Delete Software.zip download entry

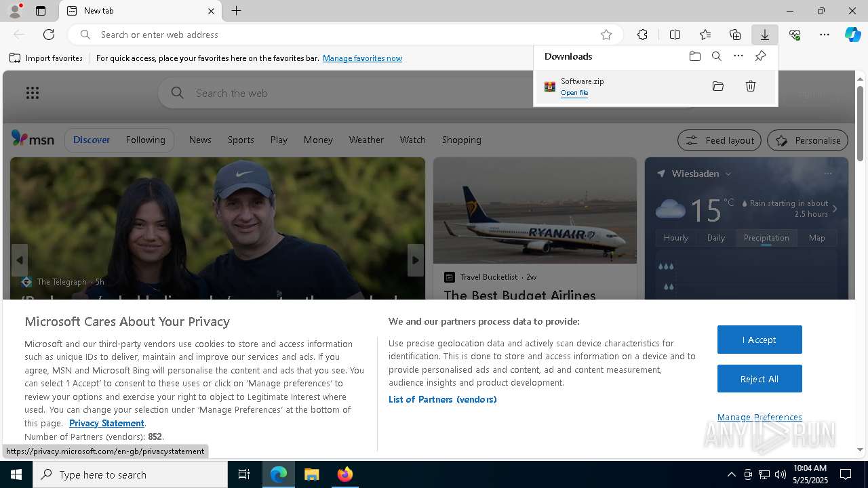pyautogui.click(x=751, y=86)
